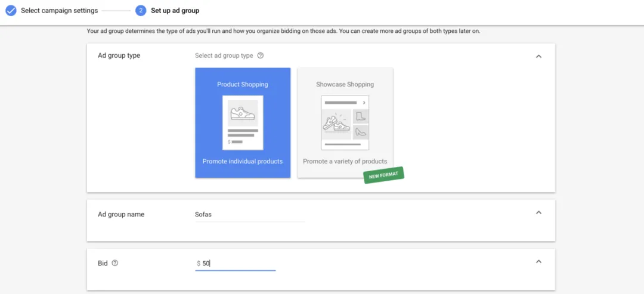This screenshot has height=294, width=644.
Task: Go back to Select campaign settings step
Action: 60,11
